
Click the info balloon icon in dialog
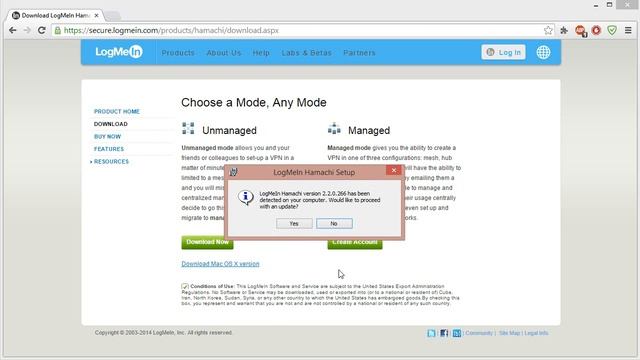[246, 198]
